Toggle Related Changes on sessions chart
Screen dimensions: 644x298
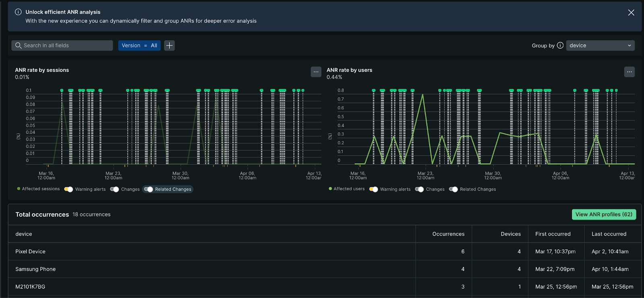click(x=149, y=189)
